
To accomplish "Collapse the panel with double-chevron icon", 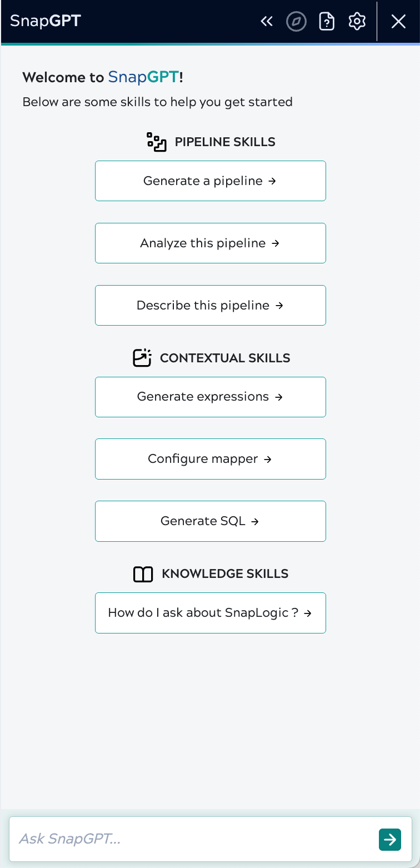I will click(267, 22).
